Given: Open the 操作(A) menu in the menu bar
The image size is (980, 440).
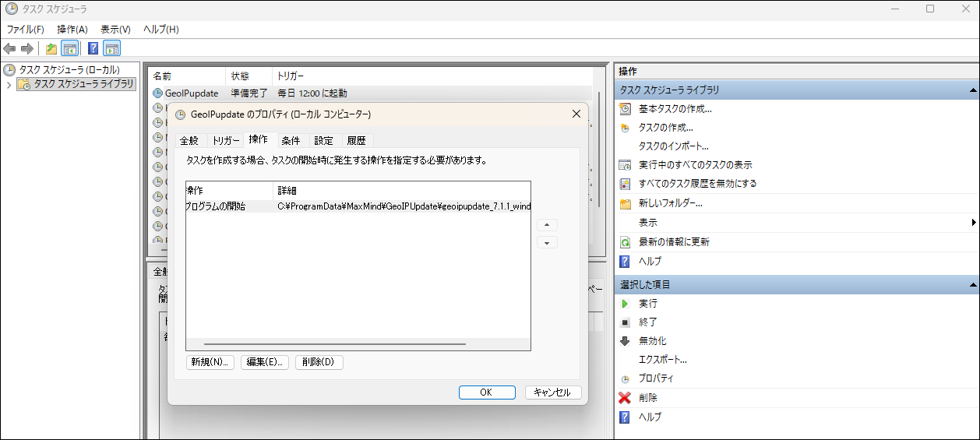Looking at the screenshot, I should click(72, 30).
